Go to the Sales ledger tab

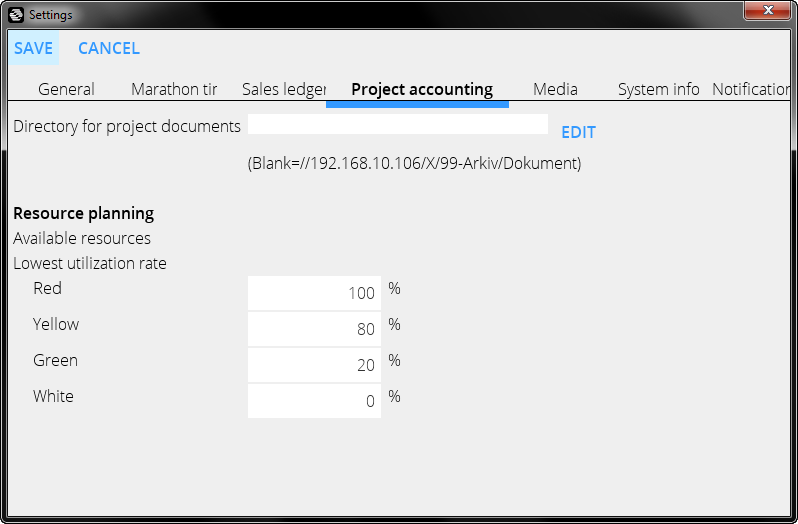tap(284, 89)
